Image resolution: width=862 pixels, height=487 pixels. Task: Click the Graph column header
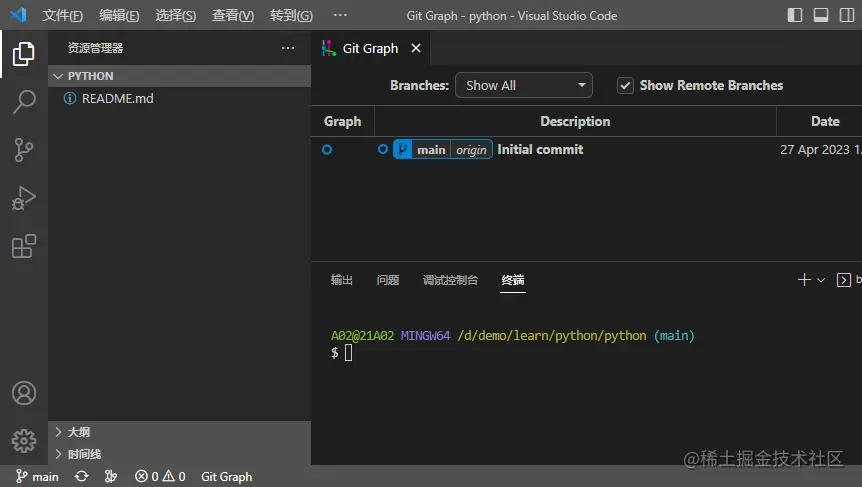click(342, 121)
